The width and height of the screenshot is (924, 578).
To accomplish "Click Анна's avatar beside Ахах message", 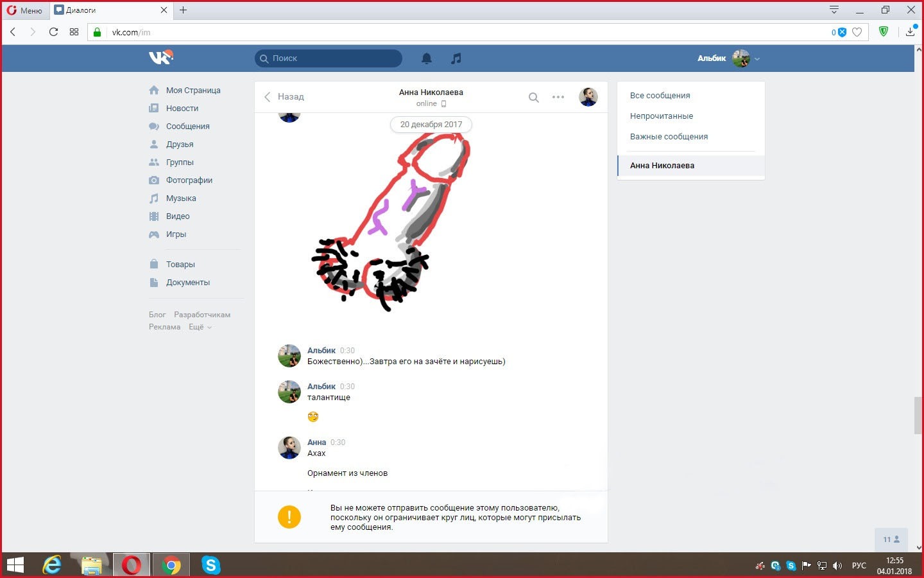I will (x=289, y=448).
